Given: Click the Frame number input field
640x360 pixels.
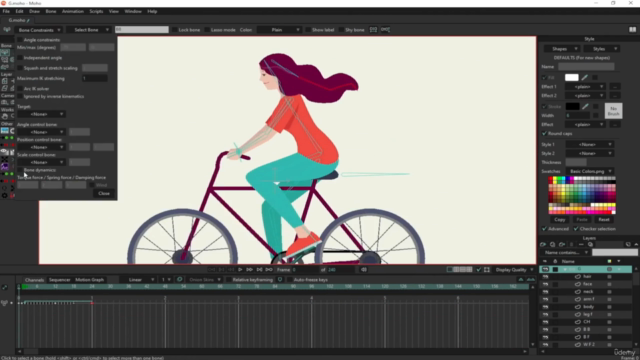Looking at the screenshot, I should pos(305,270).
